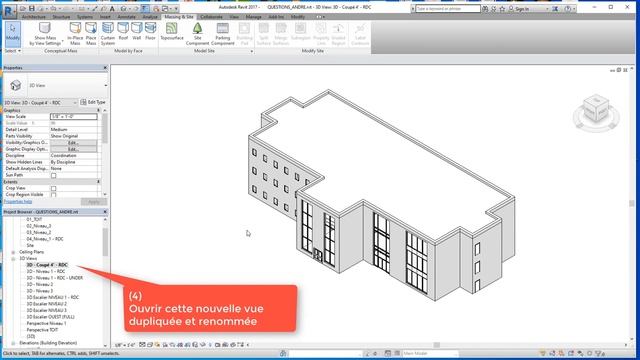
Task: Close the Project Browser panel
Action: pyautogui.click(x=105, y=212)
